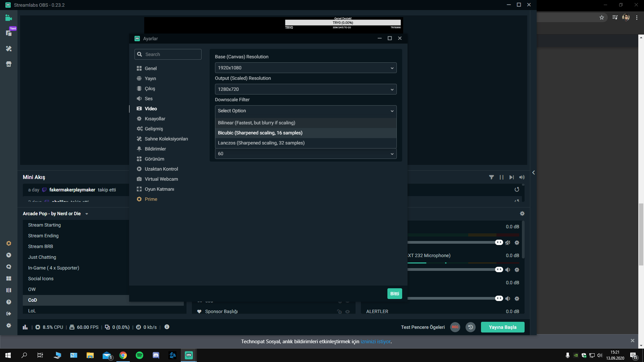This screenshot has height=362, width=644.
Task: Open the App Store icon in sidebar
Action: (x=9, y=64)
